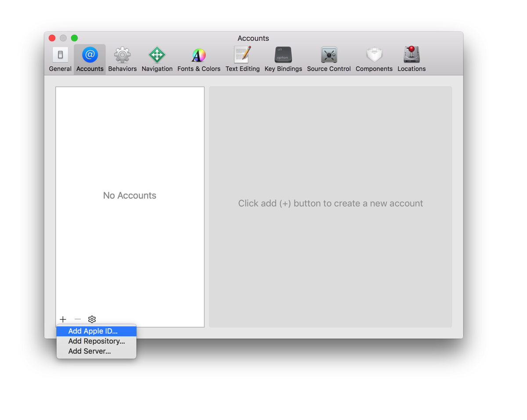Open the General preferences pane
This screenshot has height=420, width=527.
coord(60,59)
